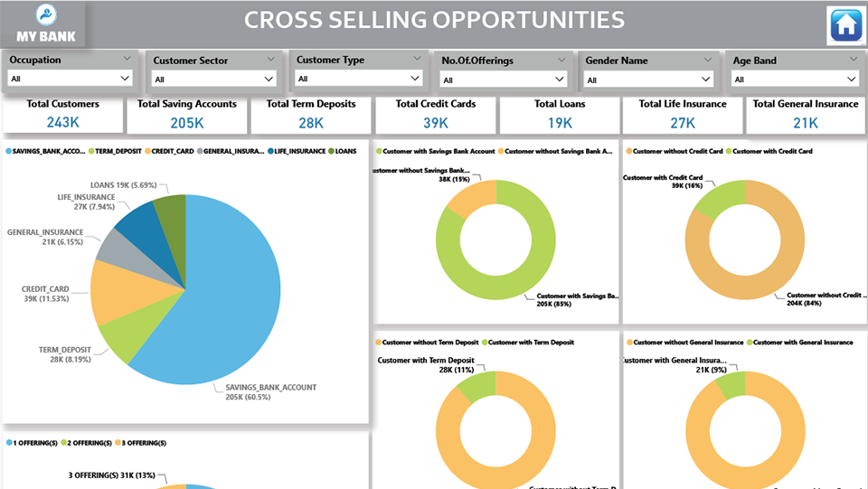
Task: Click the LIFE_INSURANCE legend marker
Action: point(269,151)
